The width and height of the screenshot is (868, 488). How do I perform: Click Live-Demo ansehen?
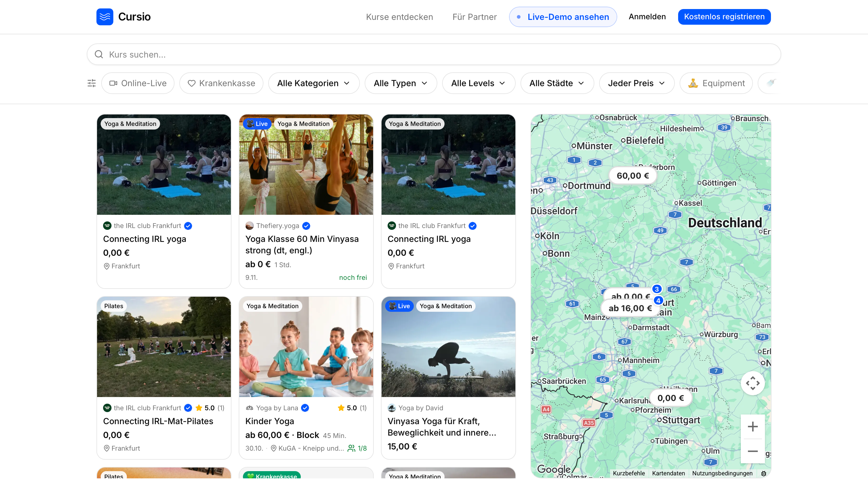(x=563, y=17)
